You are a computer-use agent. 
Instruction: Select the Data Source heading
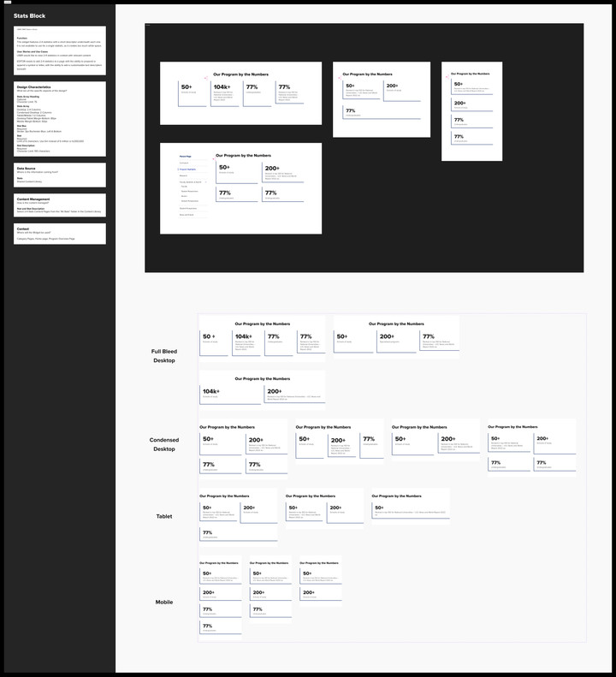pyautogui.click(x=27, y=169)
